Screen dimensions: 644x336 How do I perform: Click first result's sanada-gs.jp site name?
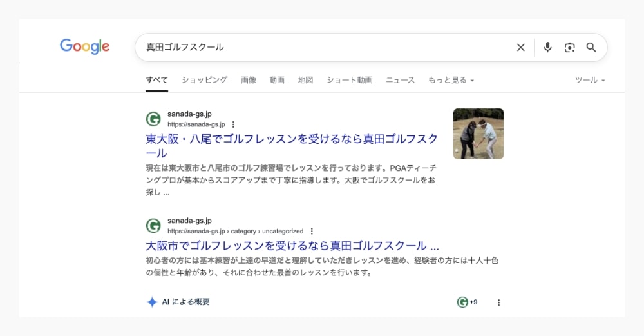pyautogui.click(x=190, y=114)
